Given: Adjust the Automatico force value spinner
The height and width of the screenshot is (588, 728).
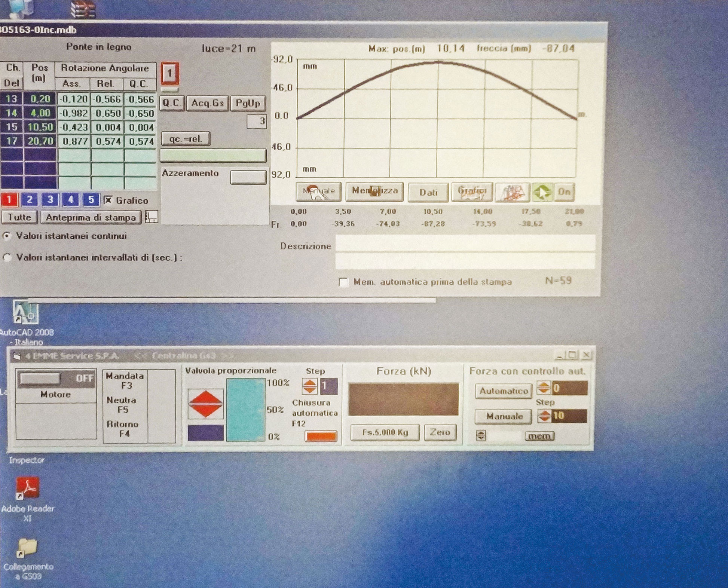Looking at the screenshot, I should pyautogui.click(x=543, y=388).
